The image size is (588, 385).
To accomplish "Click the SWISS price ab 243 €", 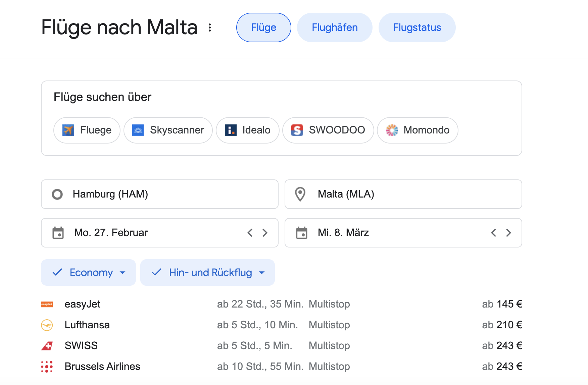I will point(502,346).
